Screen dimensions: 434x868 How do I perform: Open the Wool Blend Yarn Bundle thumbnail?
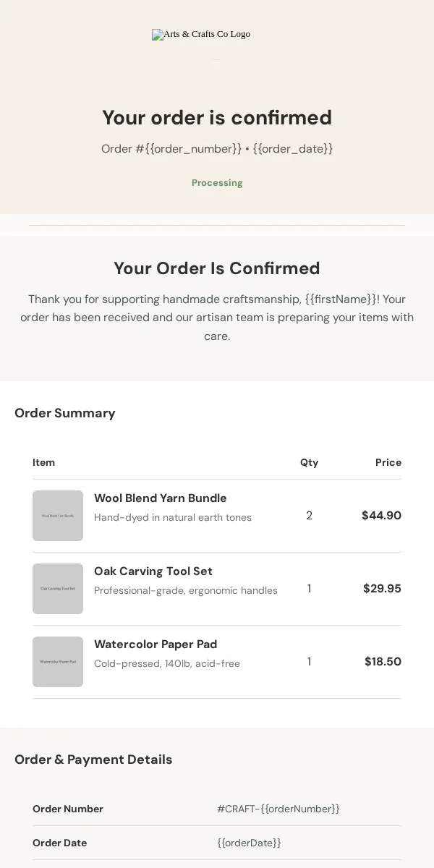click(x=58, y=516)
